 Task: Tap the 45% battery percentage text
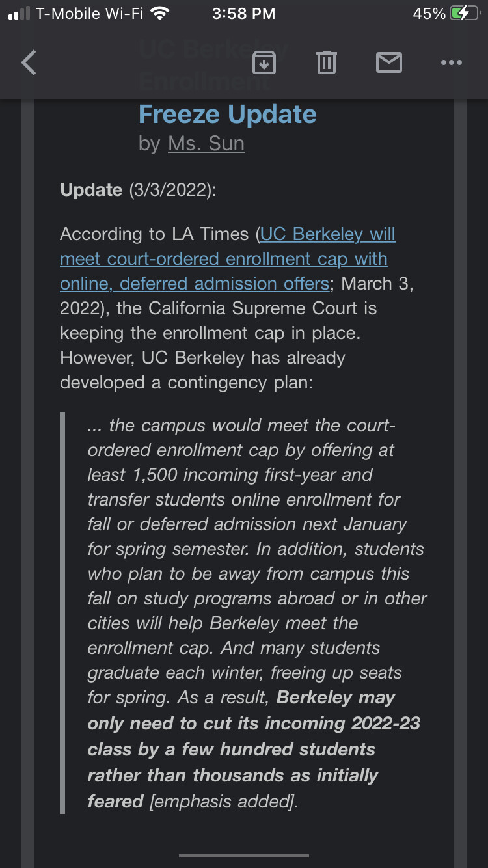429,14
